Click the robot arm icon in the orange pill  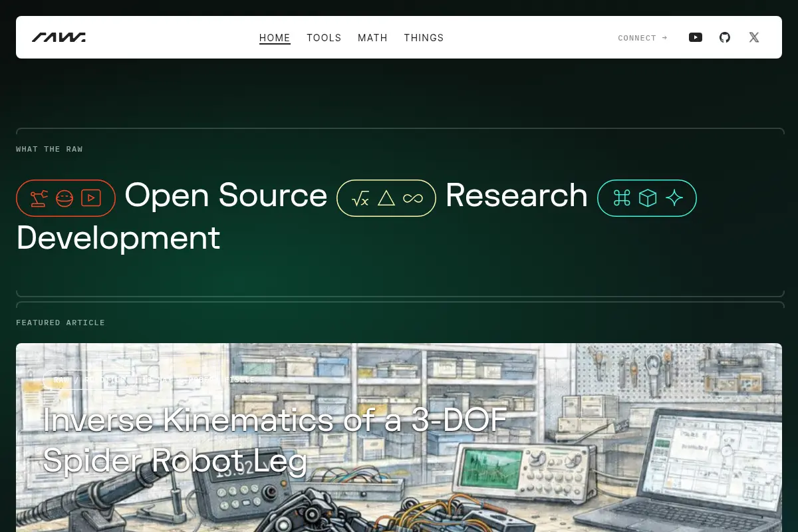(x=39, y=198)
